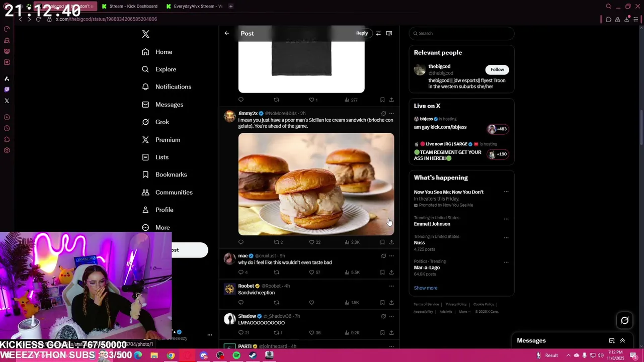
Task: Share Shadow's reply
Action: 391,333
